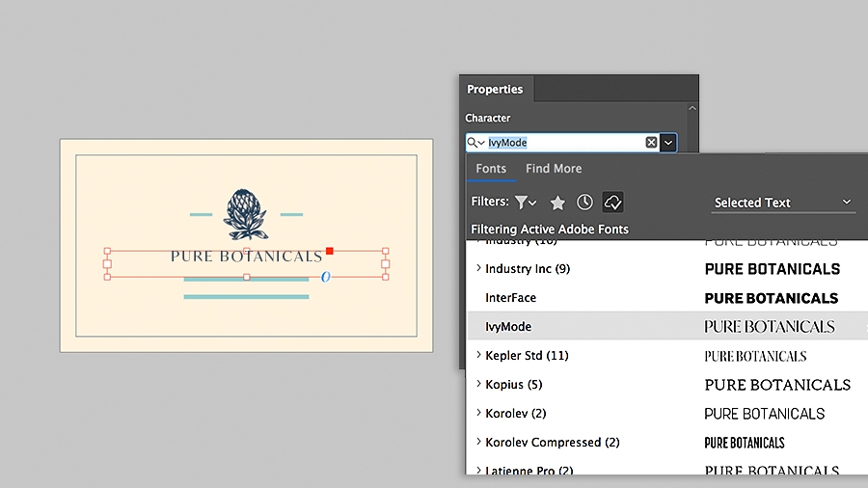Show recently used fonts clock filter
This screenshot has width=868, height=488.
(x=584, y=202)
